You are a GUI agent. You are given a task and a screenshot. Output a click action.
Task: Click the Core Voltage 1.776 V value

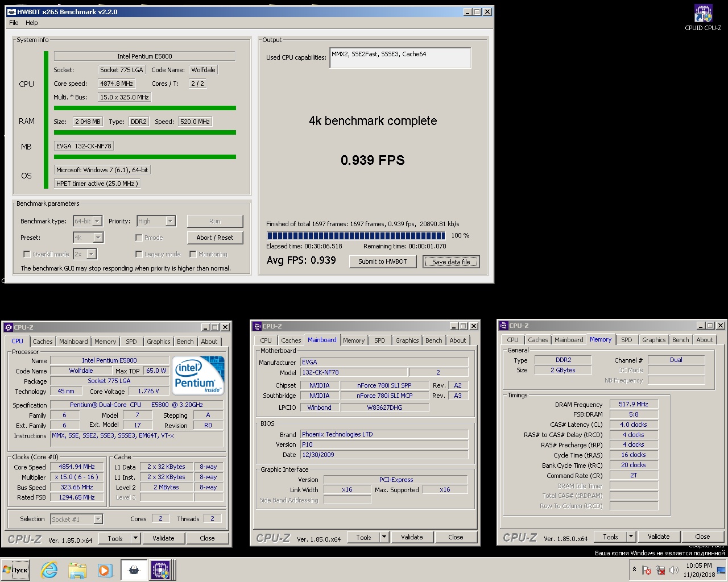coord(148,391)
